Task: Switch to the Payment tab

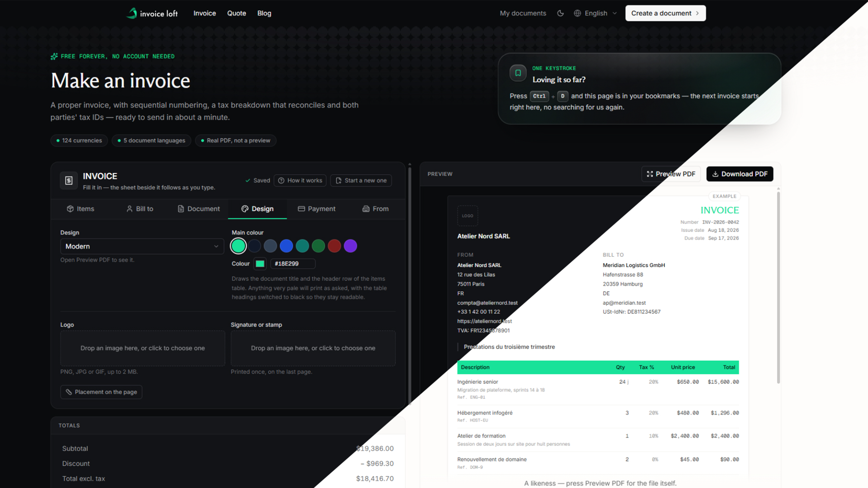Action: point(316,209)
